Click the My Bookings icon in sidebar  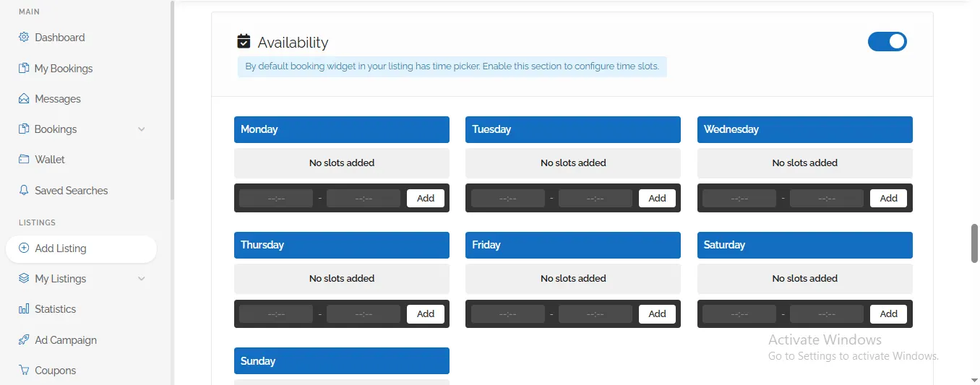click(x=24, y=69)
